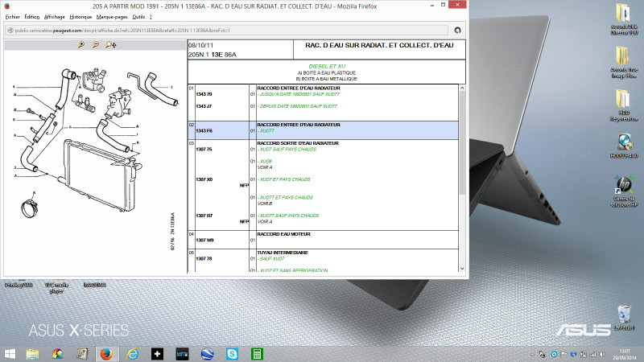Open Centre de solutions HP shortcut

click(624, 191)
